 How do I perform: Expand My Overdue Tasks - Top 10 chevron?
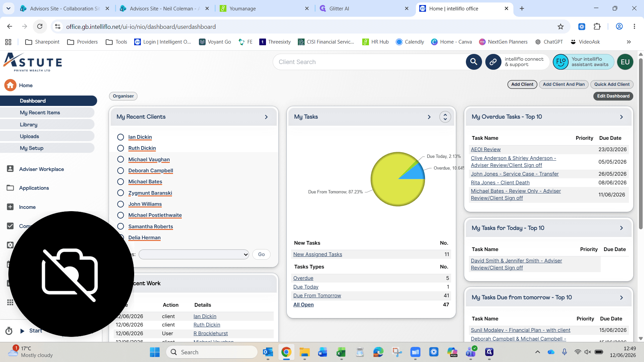pos(622,117)
